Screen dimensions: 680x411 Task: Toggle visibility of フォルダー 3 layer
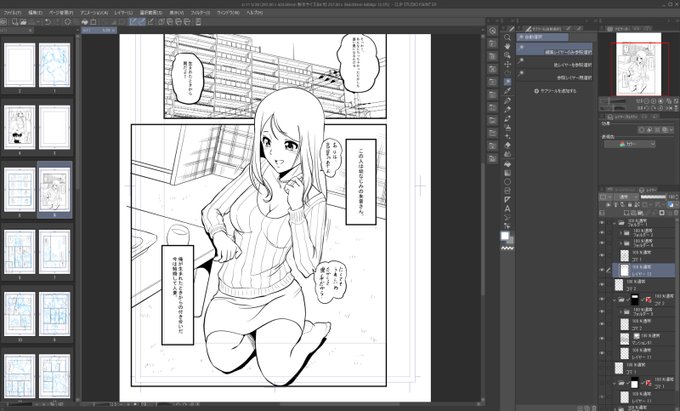click(x=602, y=311)
